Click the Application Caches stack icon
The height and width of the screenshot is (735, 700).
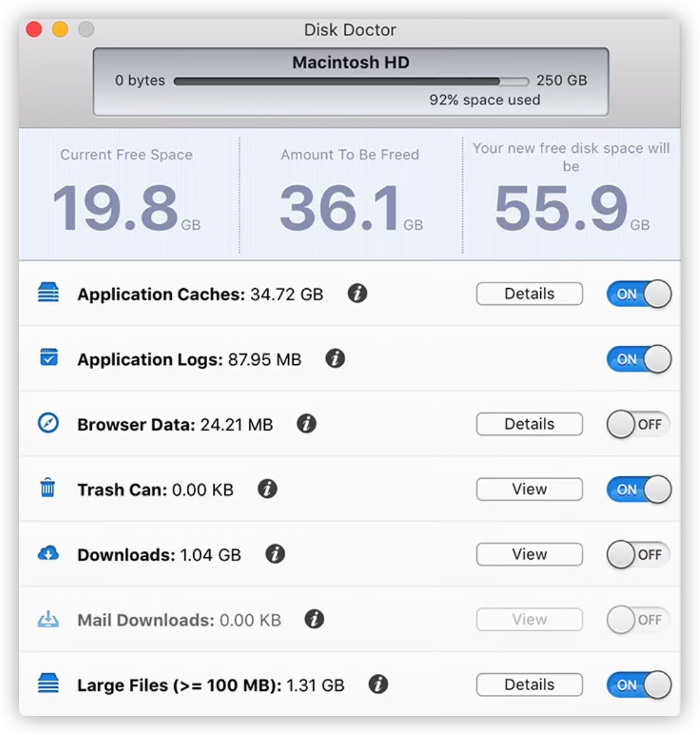(48, 293)
